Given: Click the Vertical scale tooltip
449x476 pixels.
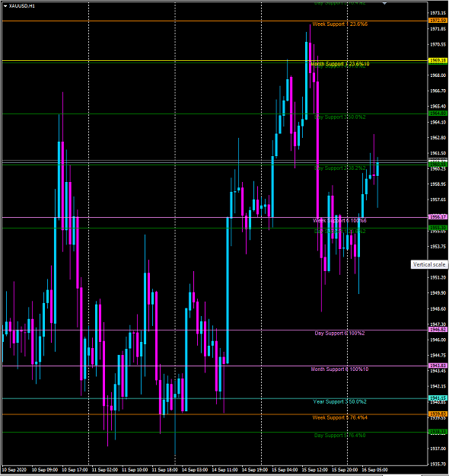Looking at the screenshot, I should click(429, 265).
